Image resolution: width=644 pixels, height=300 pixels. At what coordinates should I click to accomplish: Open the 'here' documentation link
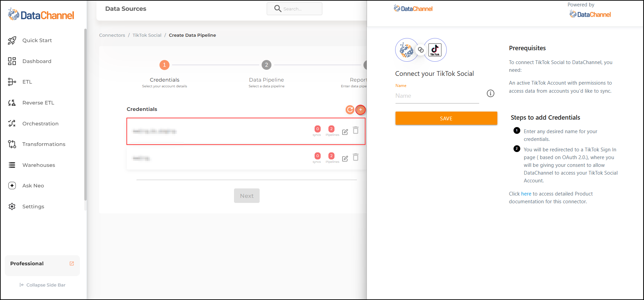(x=526, y=194)
